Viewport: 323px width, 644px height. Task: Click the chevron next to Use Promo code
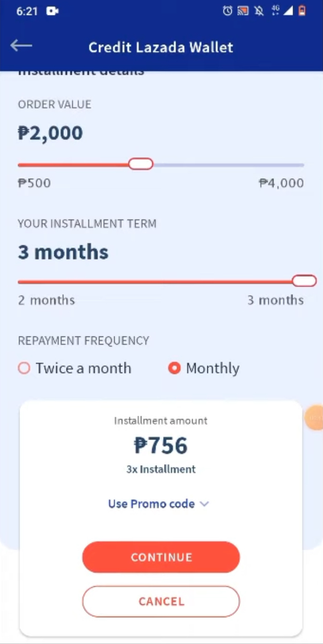pos(204,504)
